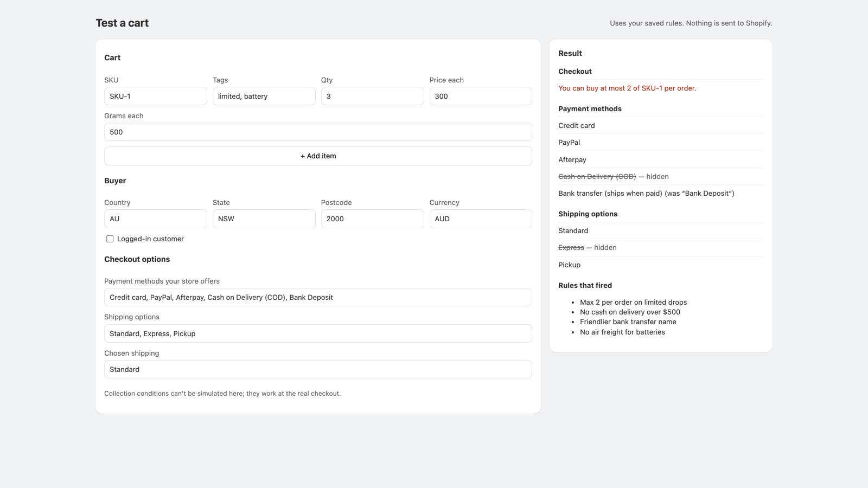Tick the Logged-in customer checkbox
This screenshot has width=868, height=488.
tap(110, 239)
